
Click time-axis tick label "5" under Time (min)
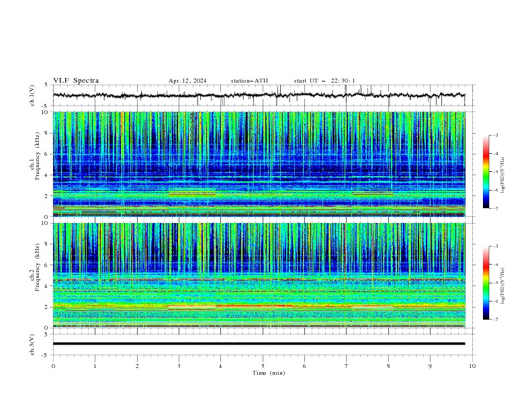tap(263, 366)
